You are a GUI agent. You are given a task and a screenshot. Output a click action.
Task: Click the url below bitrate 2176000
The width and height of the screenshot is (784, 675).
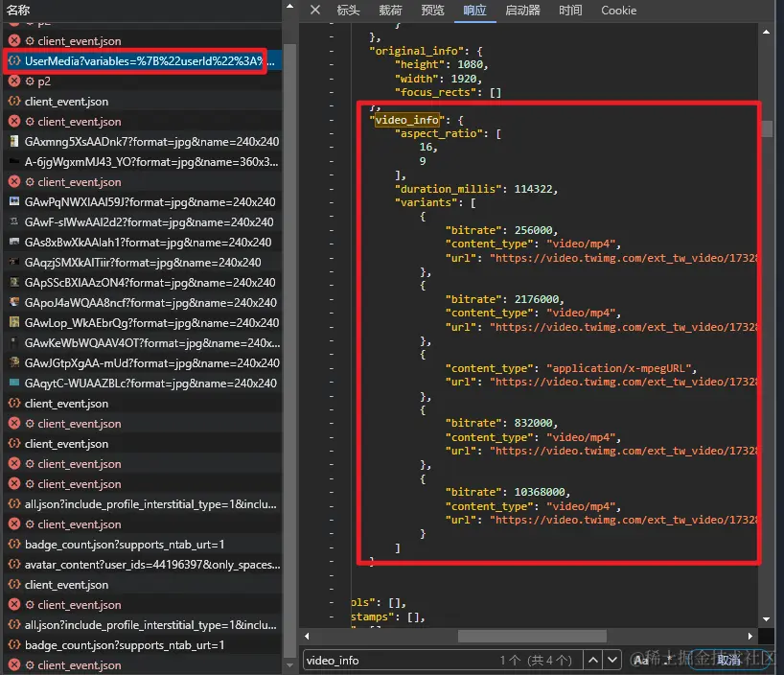coord(625,327)
